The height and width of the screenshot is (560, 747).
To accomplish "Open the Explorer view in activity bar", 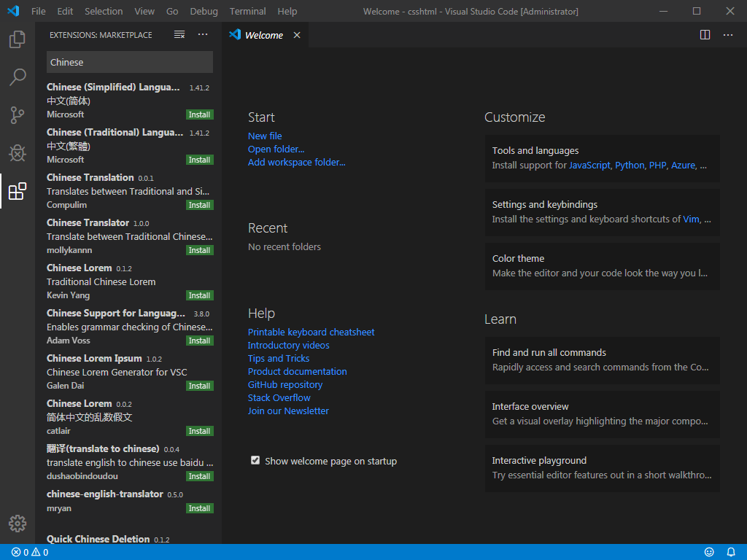I will (18, 39).
